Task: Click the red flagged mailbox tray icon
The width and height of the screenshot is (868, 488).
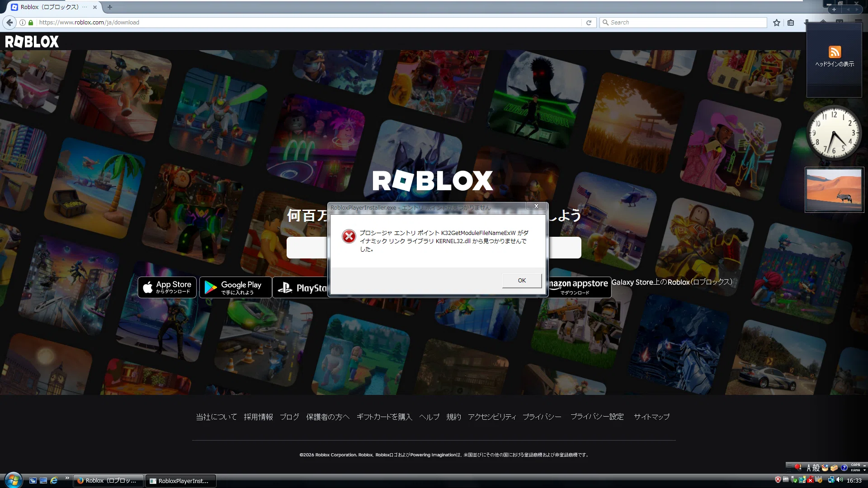Action: tap(811, 479)
